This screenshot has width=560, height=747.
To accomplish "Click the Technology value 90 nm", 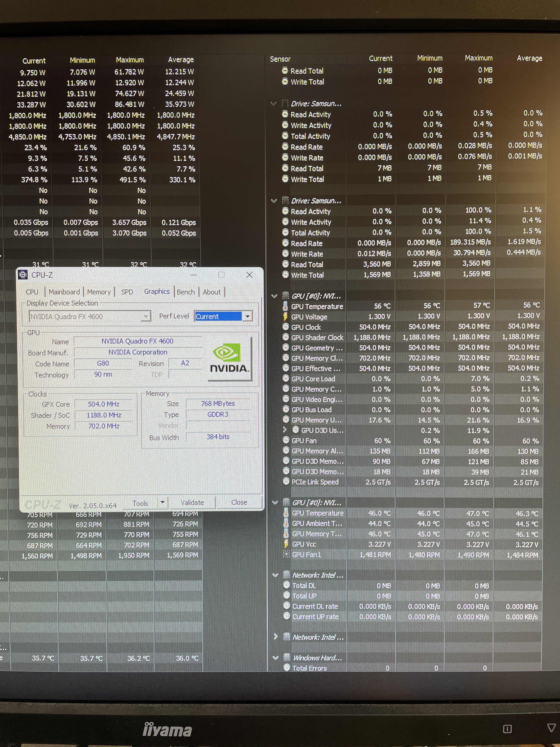I will [103, 374].
